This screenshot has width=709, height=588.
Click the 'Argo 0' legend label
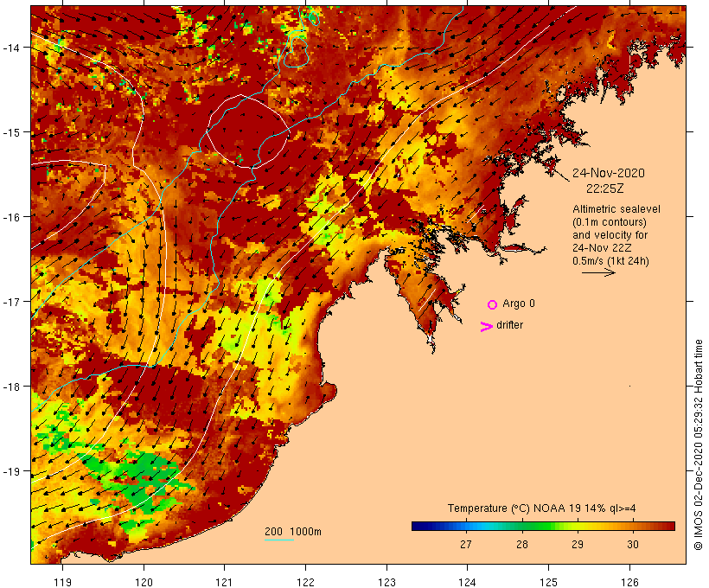pyautogui.click(x=519, y=304)
